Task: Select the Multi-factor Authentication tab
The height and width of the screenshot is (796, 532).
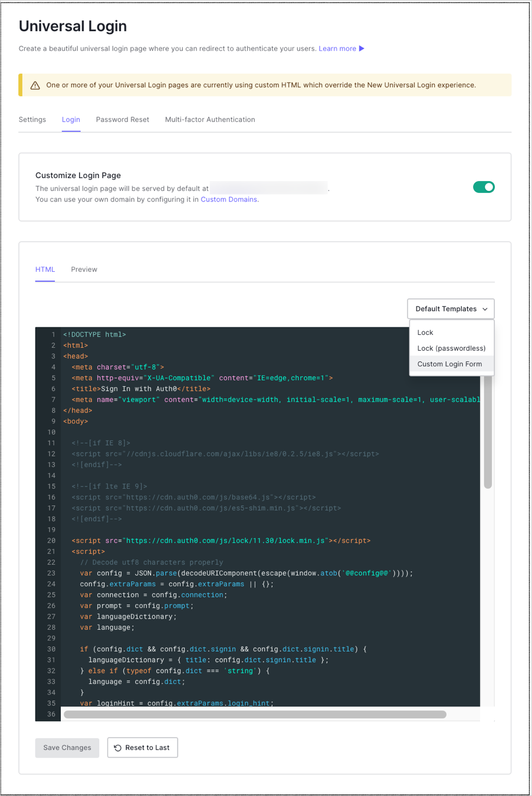Action: (210, 119)
